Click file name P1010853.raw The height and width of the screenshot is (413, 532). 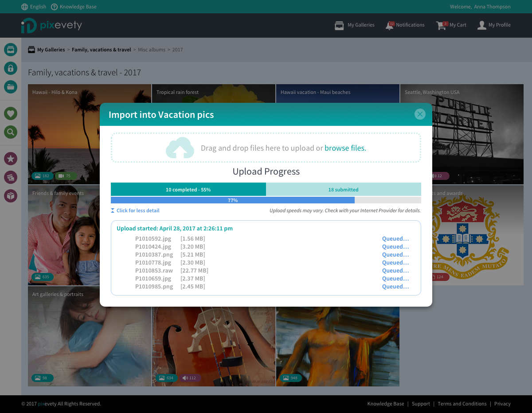coord(154,270)
